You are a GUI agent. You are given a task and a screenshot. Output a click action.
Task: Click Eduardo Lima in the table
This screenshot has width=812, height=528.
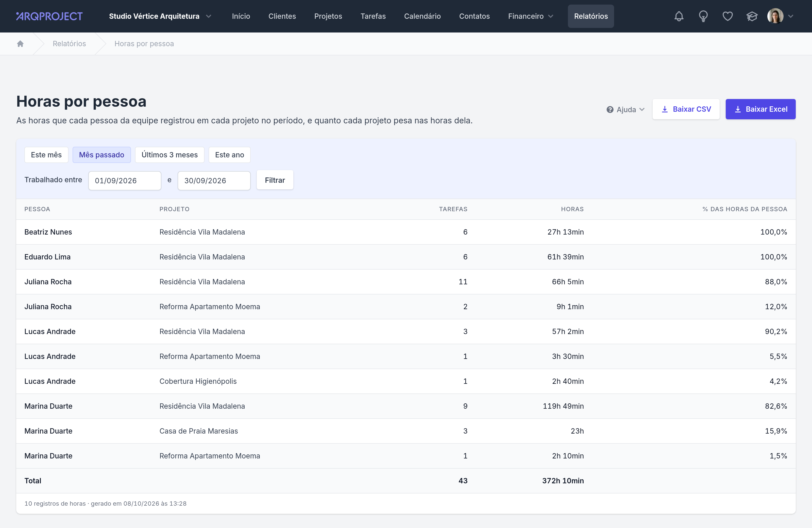point(47,257)
